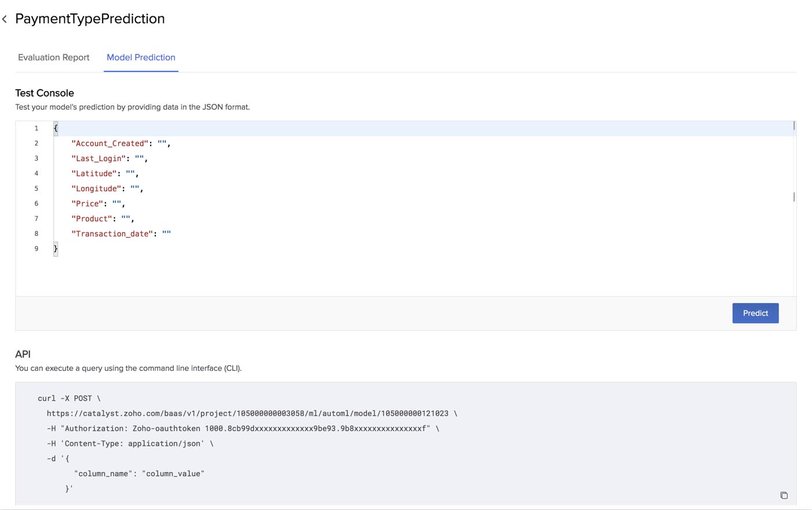Copy the API curl command
The height and width of the screenshot is (510, 812).
[784, 496]
